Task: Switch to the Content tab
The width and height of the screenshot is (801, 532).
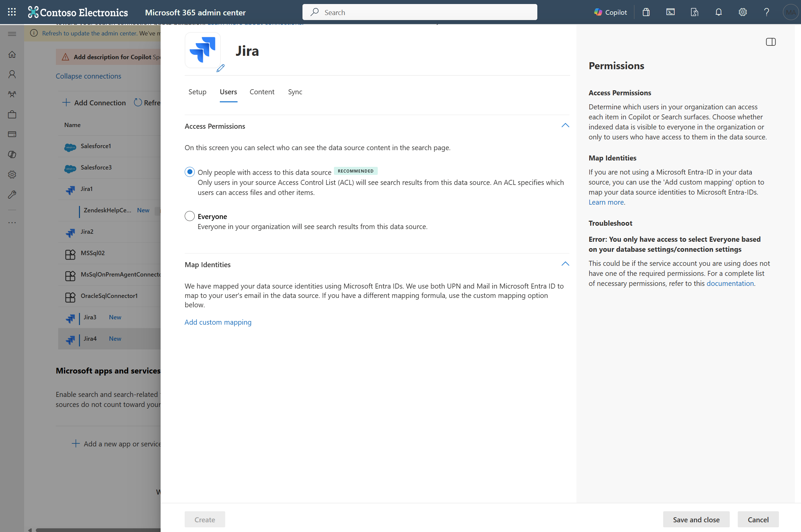Action: coord(262,92)
